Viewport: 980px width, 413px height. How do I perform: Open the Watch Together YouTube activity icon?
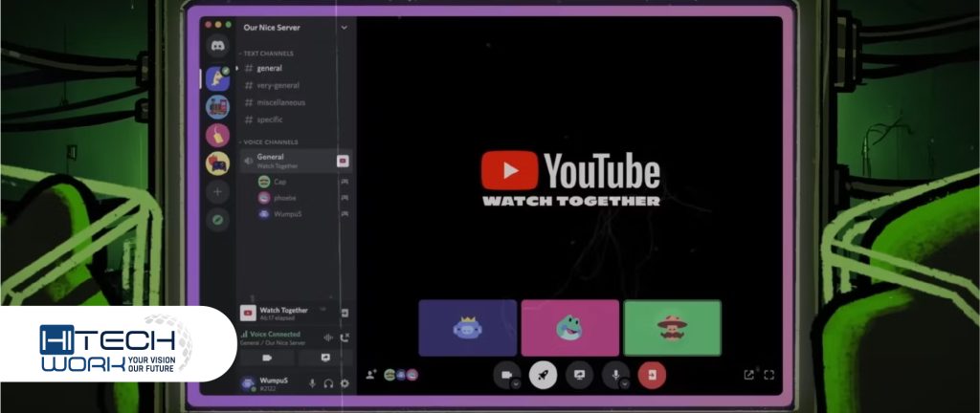click(248, 313)
